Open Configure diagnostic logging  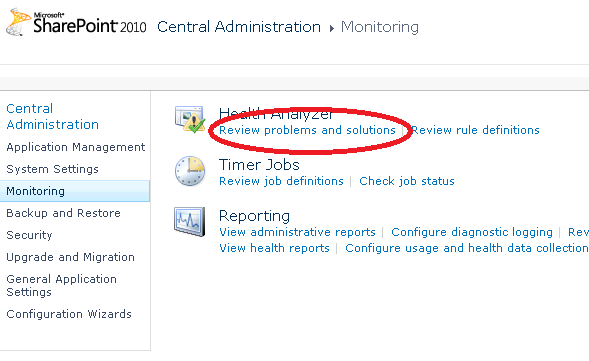472,232
